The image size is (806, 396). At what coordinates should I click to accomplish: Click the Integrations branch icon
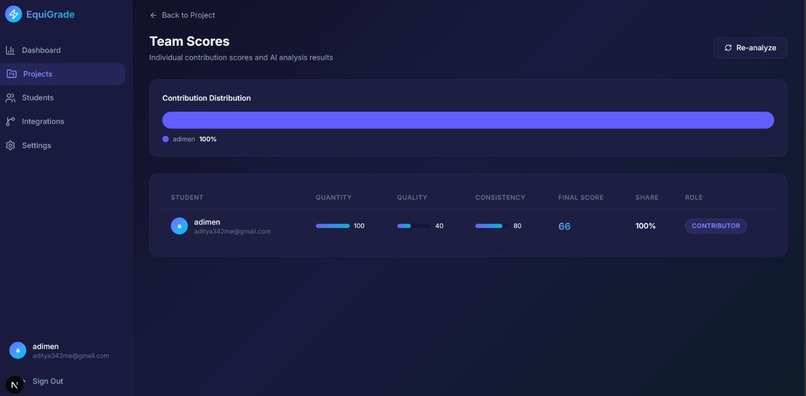pyautogui.click(x=10, y=121)
